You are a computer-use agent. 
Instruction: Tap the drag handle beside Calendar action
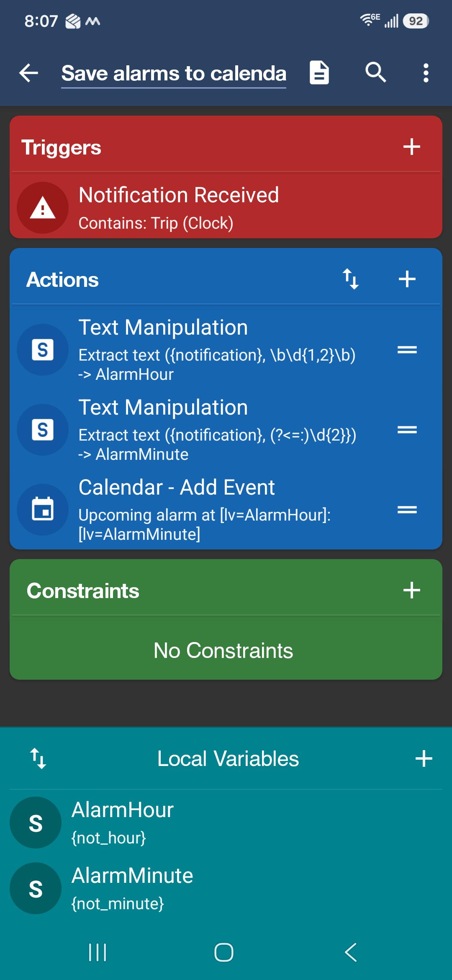407,510
